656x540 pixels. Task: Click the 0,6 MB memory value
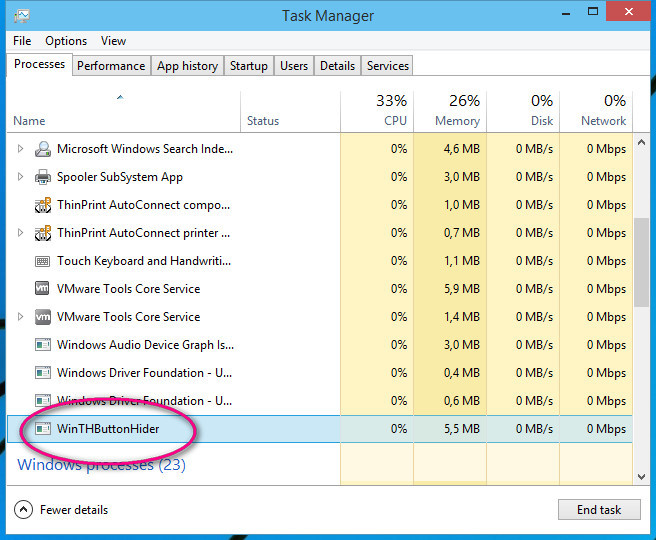point(461,401)
